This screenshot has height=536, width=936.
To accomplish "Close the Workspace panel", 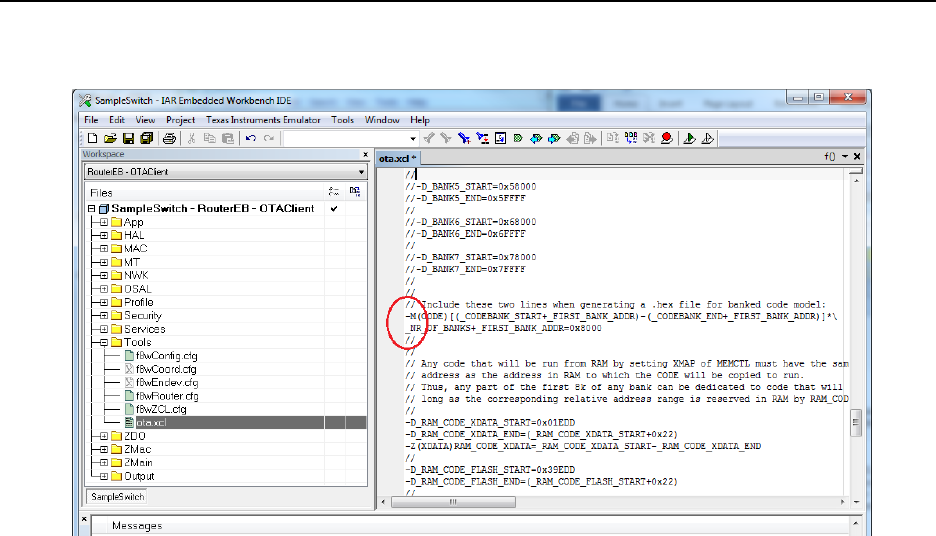I will click(365, 155).
